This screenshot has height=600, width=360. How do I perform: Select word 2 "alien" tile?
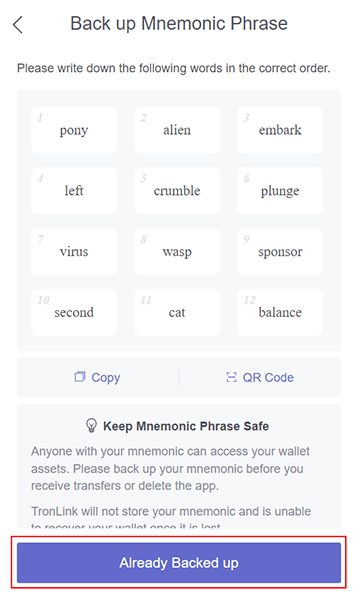(x=177, y=130)
